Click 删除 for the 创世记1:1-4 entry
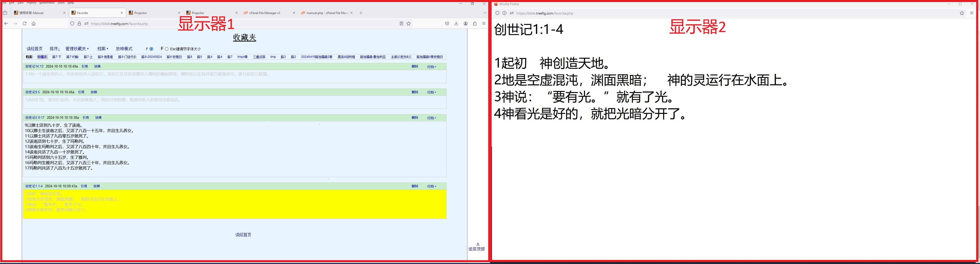980x264 pixels. point(415,187)
